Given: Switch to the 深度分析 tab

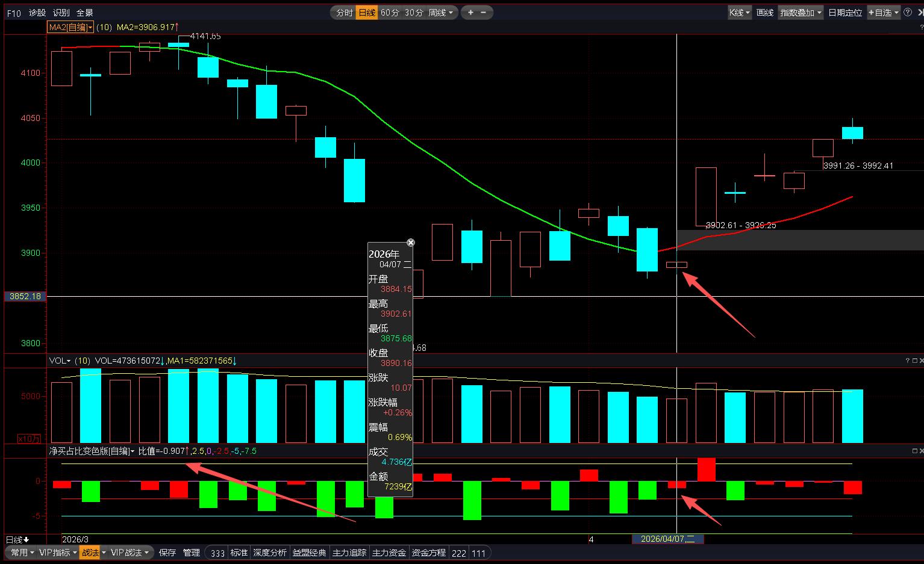Looking at the screenshot, I should tap(269, 553).
